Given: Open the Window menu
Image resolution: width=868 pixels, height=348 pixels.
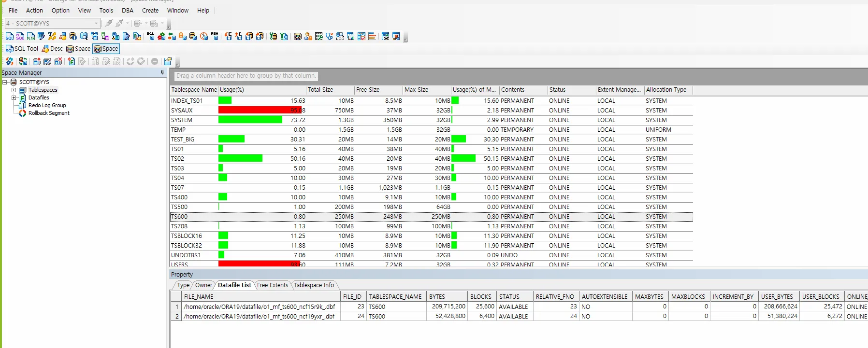Looking at the screenshot, I should click(x=178, y=10).
